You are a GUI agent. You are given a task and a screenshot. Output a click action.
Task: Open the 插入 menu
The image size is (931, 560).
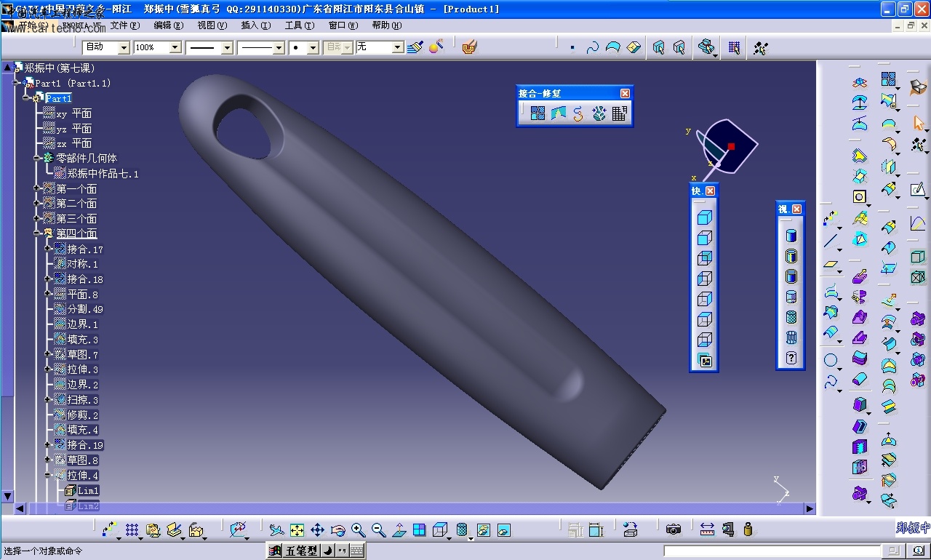point(256,25)
